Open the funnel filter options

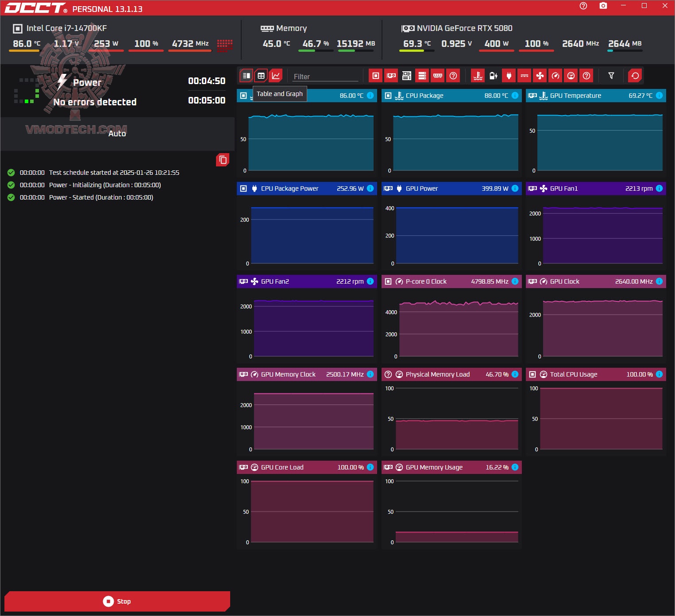coord(611,76)
